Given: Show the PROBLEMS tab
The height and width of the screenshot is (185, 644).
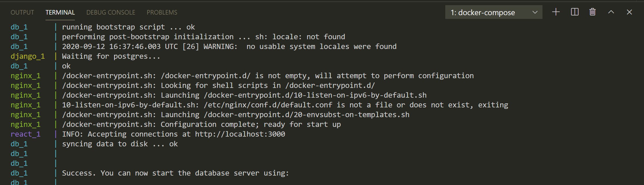Looking at the screenshot, I should pos(162,13).
